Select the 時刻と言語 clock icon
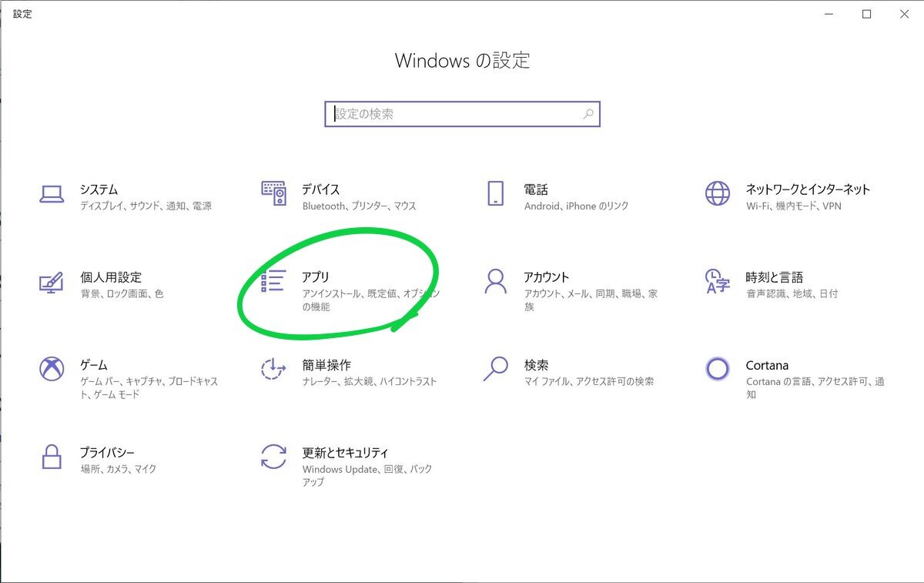Image resolution: width=924 pixels, height=583 pixels. click(717, 282)
